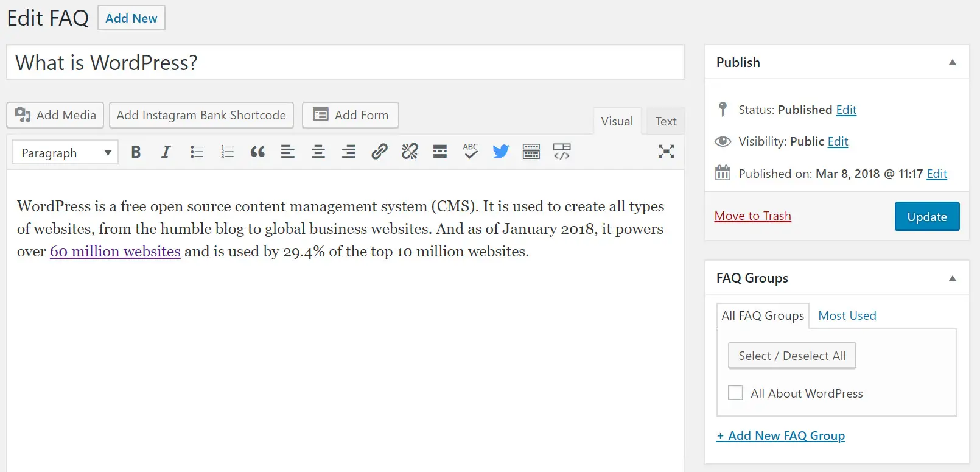Open the Paragraph format dropdown
This screenshot has width=980, height=472.
[x=66, y=152]
